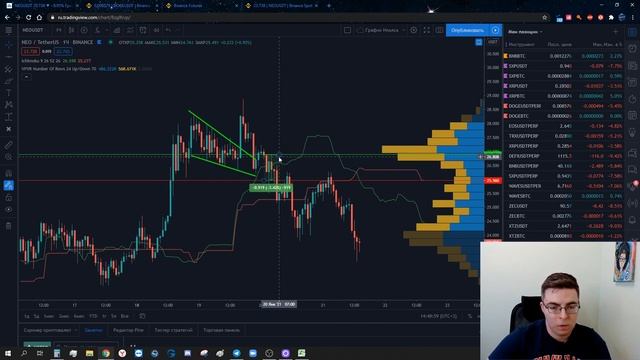640x360 pixels.
Task: Switch to the Strategy Tester tab
Action: tap(173, 330)
